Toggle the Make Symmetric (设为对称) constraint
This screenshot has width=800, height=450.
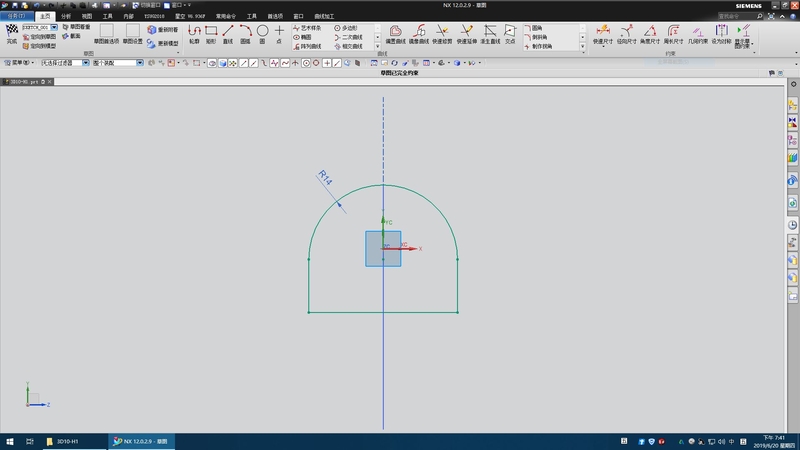coord(721,32)
